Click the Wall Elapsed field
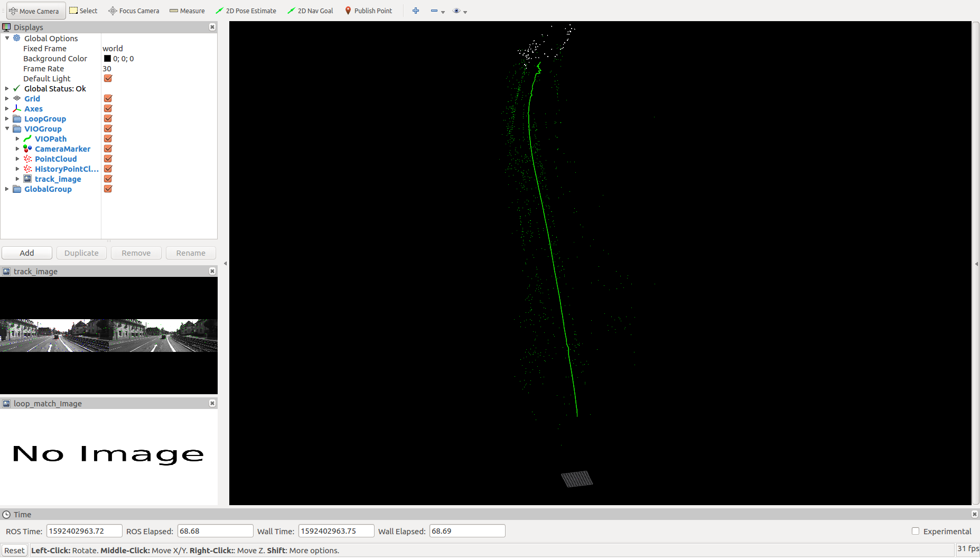 (x=467, y=531)
